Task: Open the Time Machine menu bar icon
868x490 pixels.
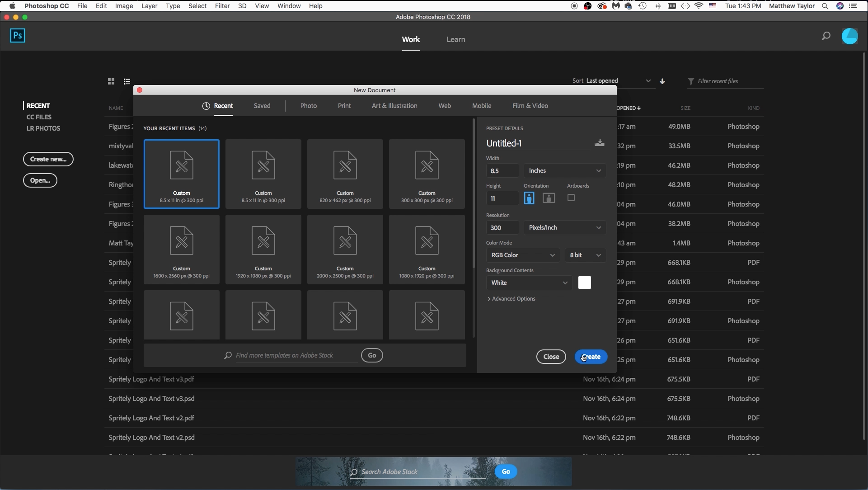Action: 643,6
